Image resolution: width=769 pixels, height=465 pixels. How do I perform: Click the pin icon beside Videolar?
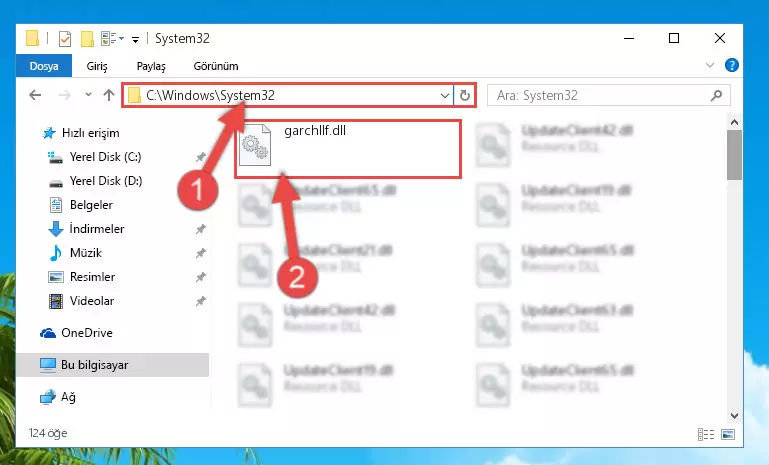[201, 301]
